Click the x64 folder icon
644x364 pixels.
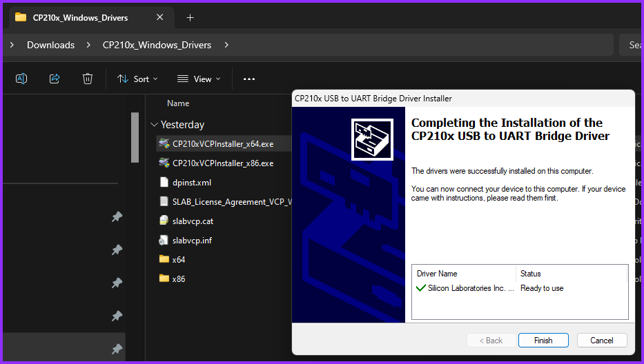(164, 259)
